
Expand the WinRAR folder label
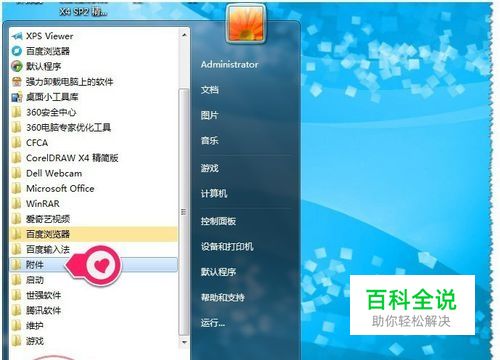pos(43,204)
